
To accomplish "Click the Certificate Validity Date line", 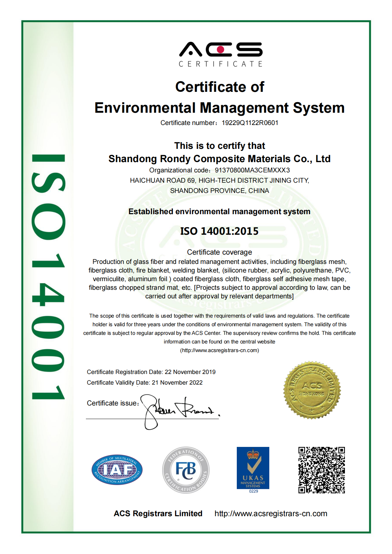I will tap(145, 383).
